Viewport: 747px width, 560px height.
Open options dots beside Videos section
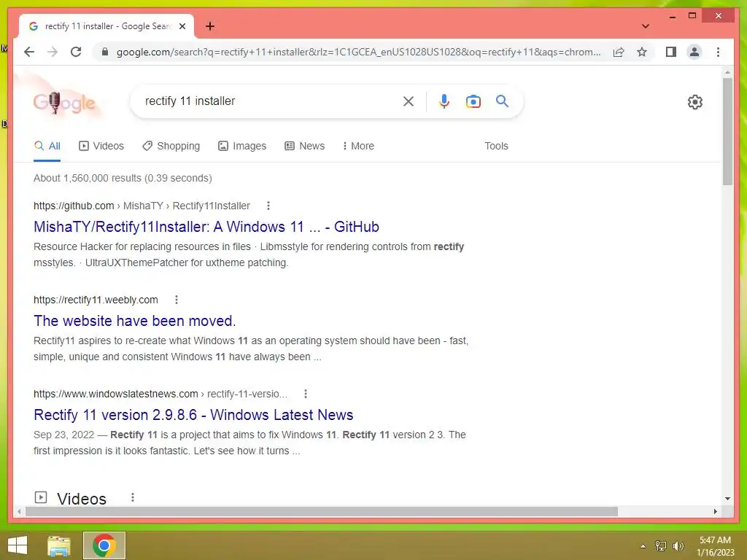(x=133, y=497)
